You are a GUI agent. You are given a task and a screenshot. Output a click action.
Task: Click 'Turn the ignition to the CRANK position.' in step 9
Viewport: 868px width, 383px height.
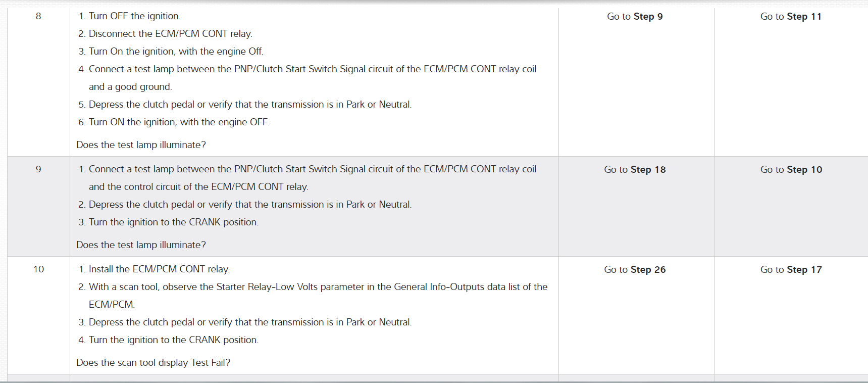pos(173,222)
